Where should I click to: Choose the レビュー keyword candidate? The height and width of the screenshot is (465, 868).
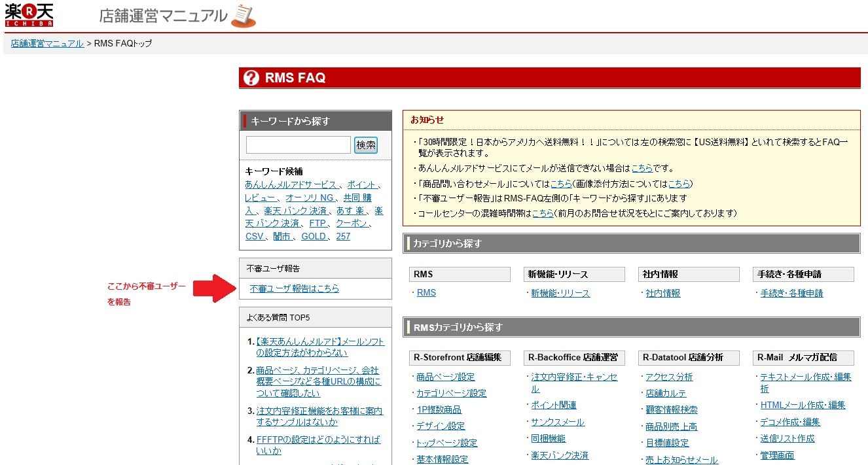[x=261, y=198]
